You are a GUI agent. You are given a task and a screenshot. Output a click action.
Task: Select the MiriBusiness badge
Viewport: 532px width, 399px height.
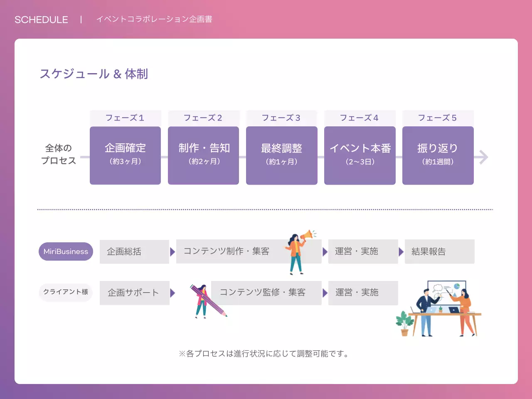click(x=65, y=251)
